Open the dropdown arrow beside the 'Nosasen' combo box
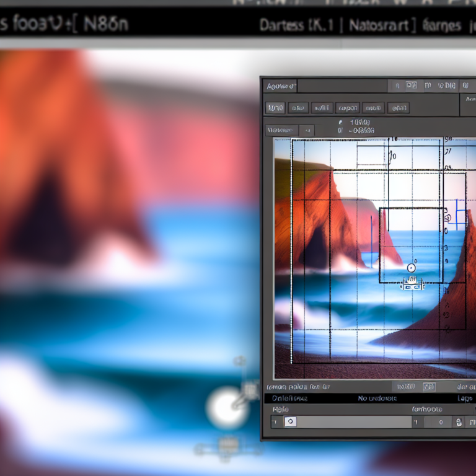 (x=307, y=131)
